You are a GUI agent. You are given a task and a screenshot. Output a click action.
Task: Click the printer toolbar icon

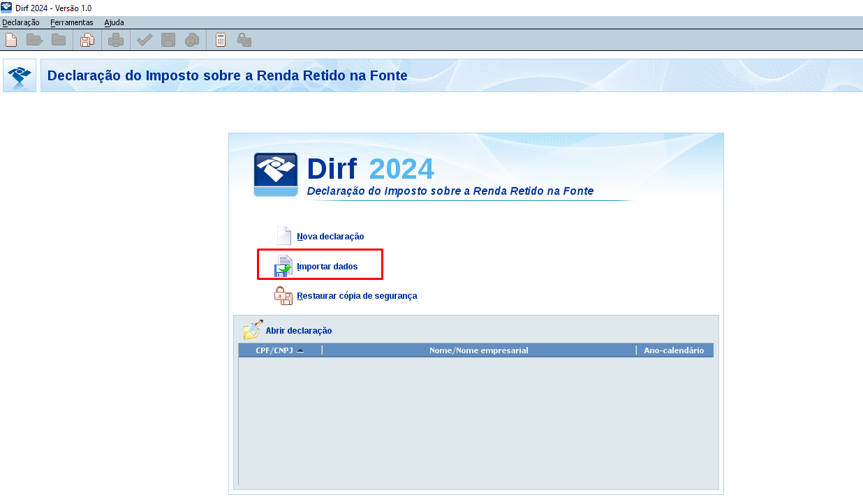tap(116, 40)
